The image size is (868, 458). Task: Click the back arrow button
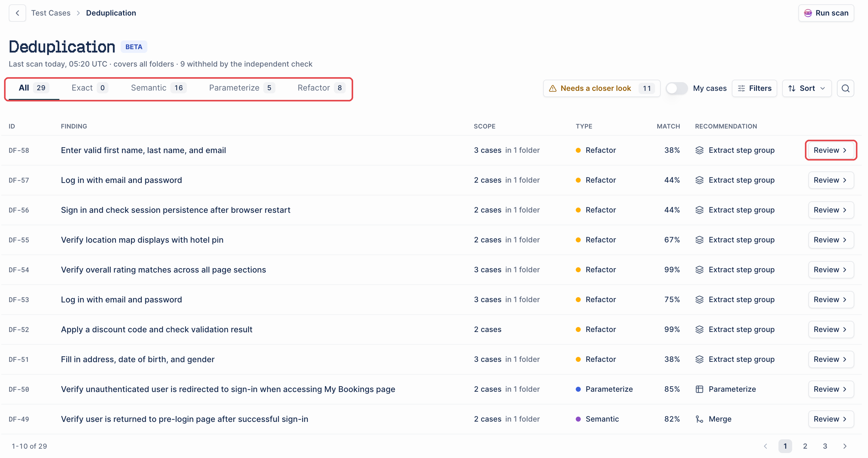(17, 13)
